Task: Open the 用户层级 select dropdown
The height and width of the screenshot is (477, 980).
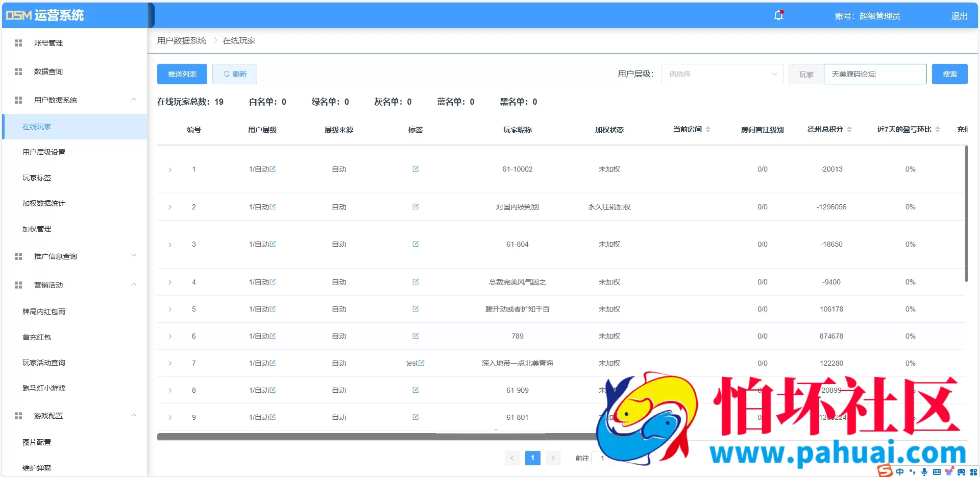Action: coord(722,74)
